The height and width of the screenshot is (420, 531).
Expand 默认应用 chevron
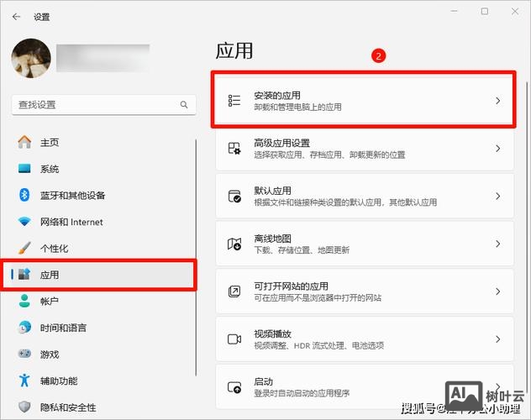tap(497, 196)
